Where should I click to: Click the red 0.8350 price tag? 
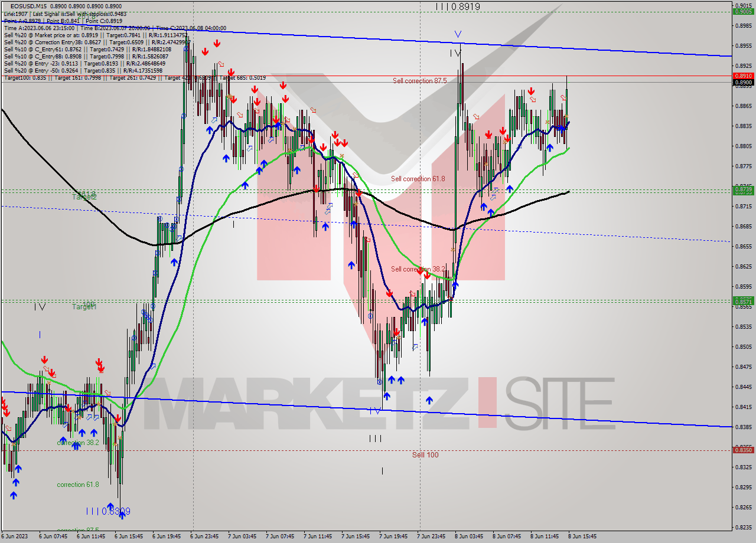click(x=743, y=450)
